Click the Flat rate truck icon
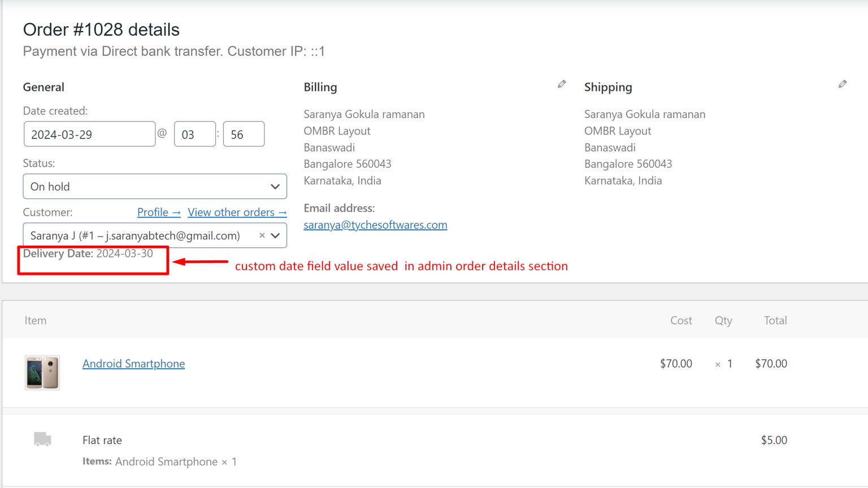868x488 pixels. (x=42, y=439)
